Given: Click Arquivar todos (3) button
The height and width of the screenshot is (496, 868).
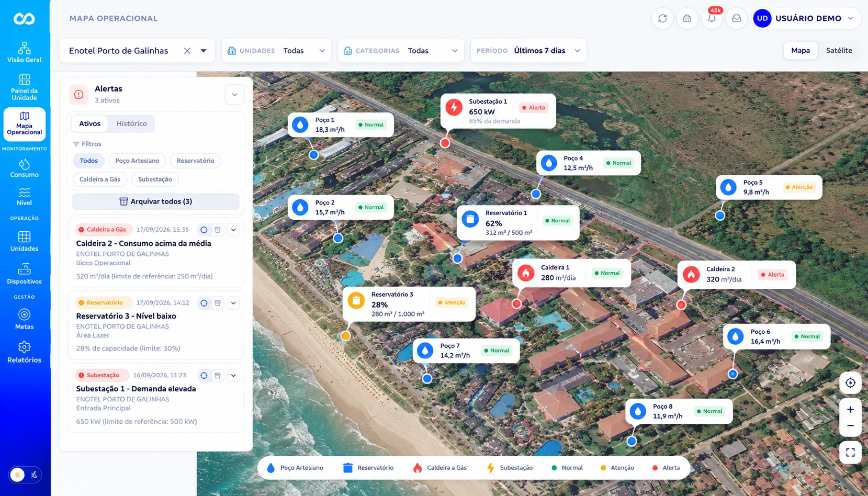Looking at the screenshot, I should [156, 201].
